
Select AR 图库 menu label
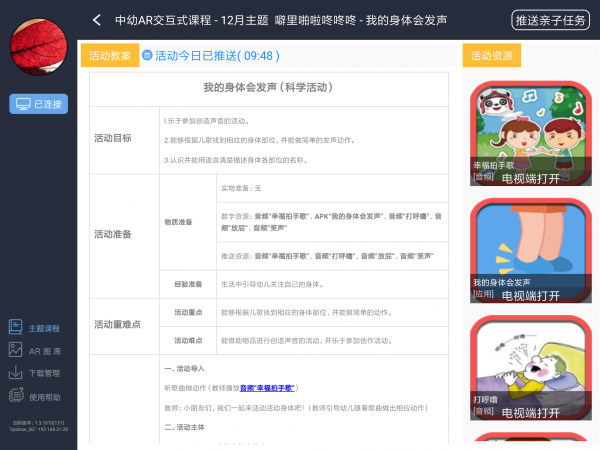tap(45, 351)
